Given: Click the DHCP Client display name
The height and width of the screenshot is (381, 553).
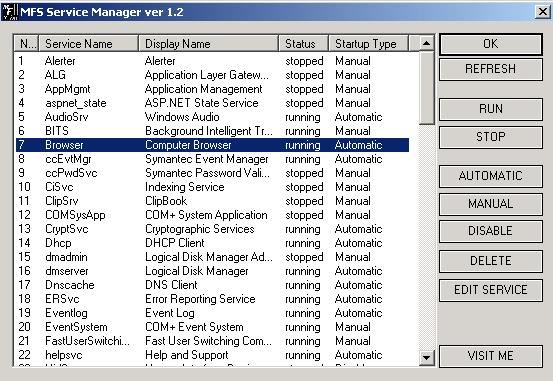Looking at the screenshot, I should pyautogui.click(x=175, y=243).
